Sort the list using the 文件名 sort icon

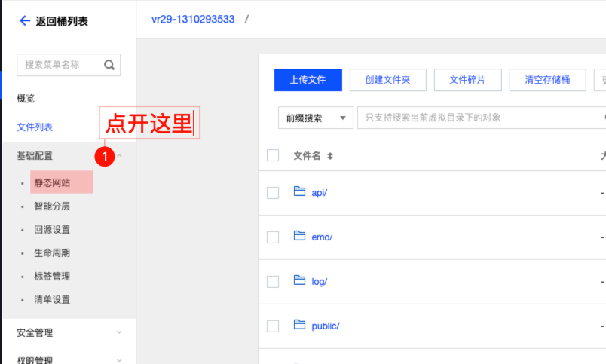[x=330, y=156]
